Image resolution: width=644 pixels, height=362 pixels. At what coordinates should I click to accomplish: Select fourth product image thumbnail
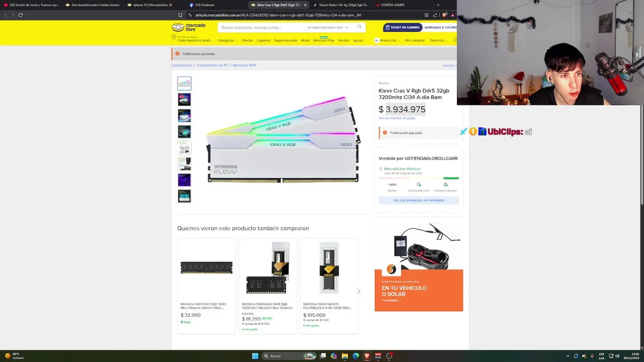pos(184,132)
